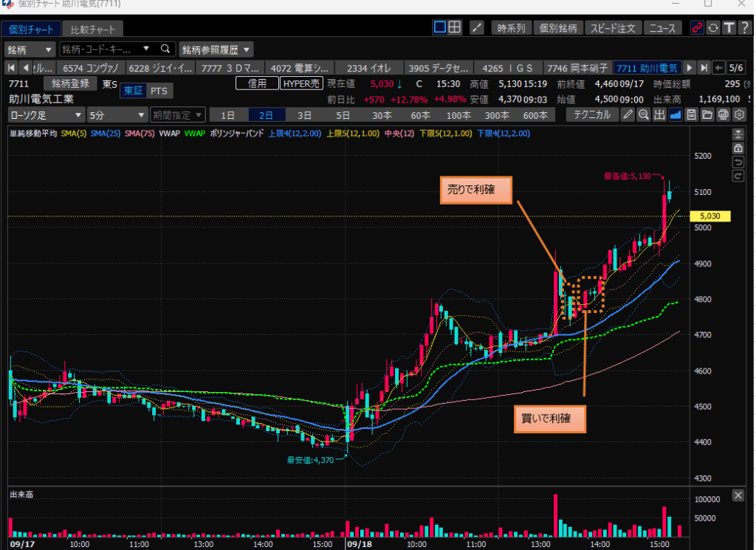Click the magnifier zoom icon in chart toolbar
This screenshot has width=756, height=550.
[644, 114]
